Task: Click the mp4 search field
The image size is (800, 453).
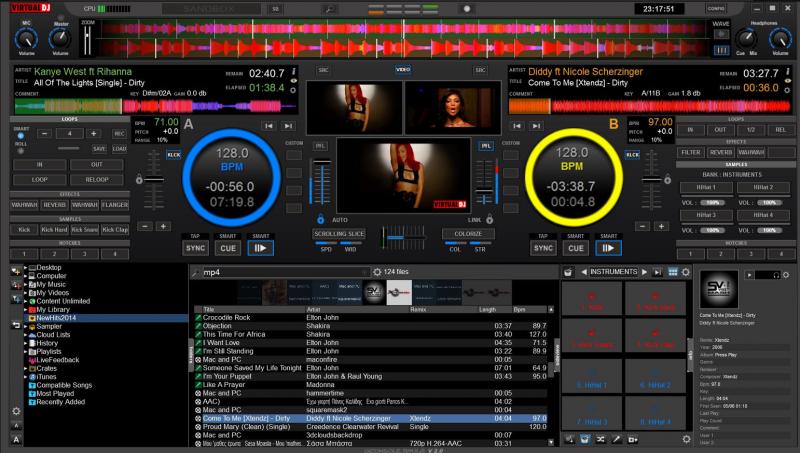Action: coord(284,272)
